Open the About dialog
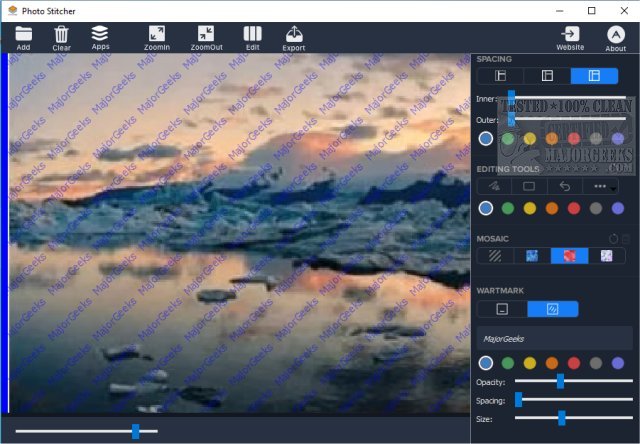Viewport: 640px width, 444px height. (616, 35)
